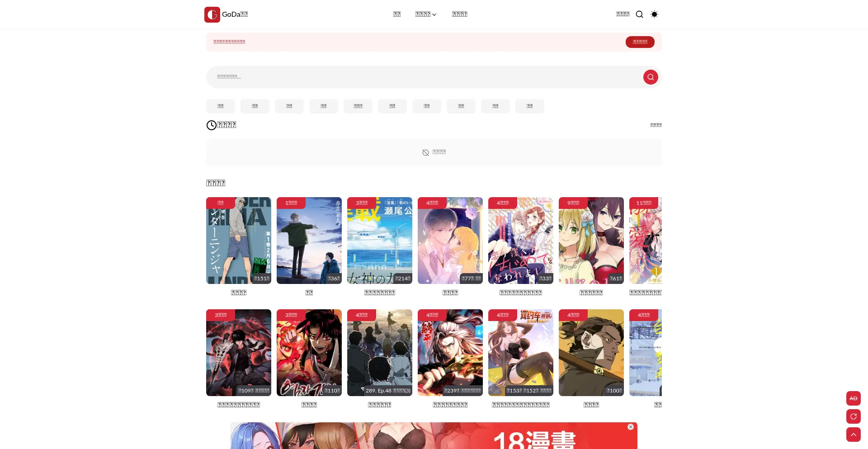Viewport: 868px width, 449px height.
Task: Click the red refresh icon button
Action: click(853, 416)
